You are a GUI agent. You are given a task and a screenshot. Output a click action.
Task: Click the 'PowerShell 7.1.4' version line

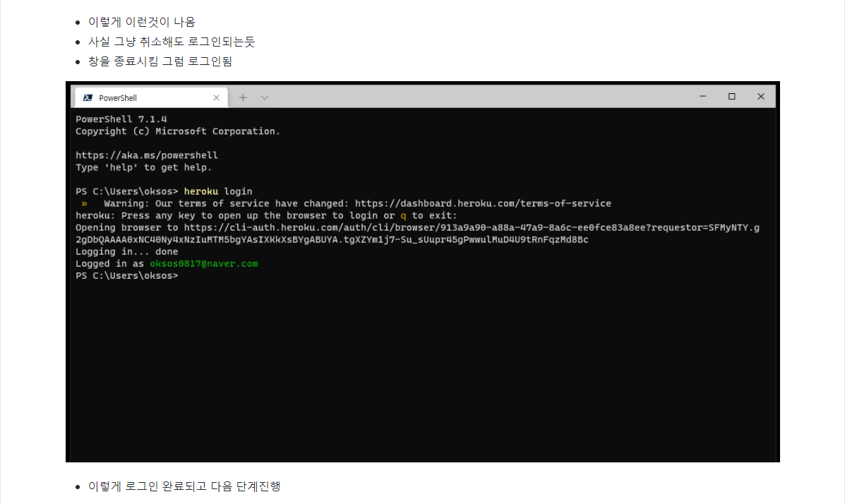point(121,119)
